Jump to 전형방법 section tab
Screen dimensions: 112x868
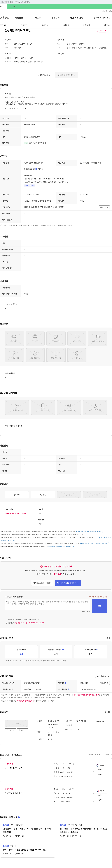point(87,25)
